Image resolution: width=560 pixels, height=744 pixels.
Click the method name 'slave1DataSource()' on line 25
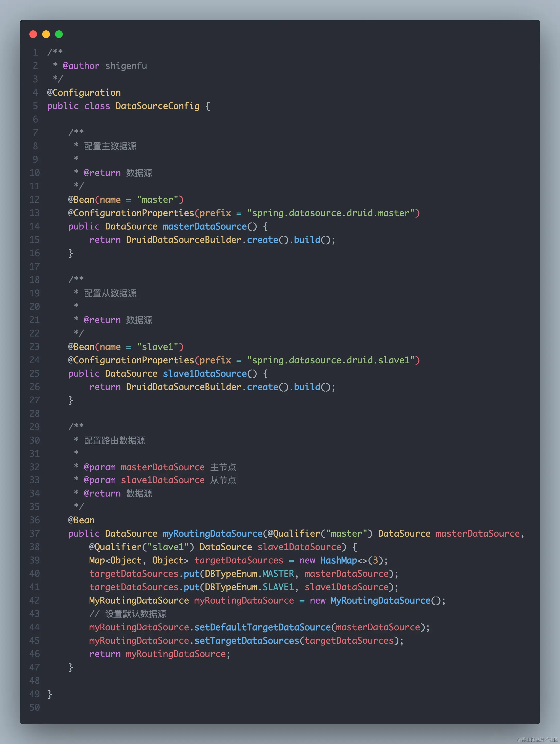pos(210,373)
